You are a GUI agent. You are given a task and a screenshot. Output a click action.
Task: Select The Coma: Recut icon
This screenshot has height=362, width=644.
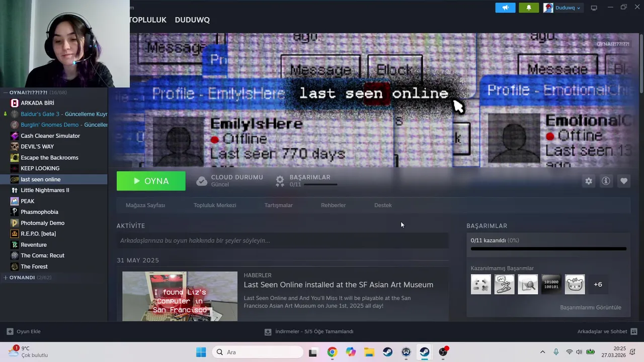coord(15,255)
